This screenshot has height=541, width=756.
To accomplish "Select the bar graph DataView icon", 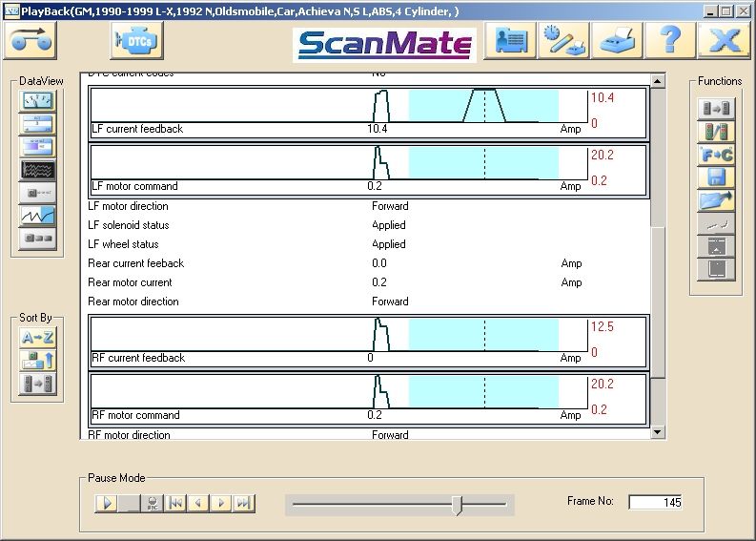I will (37, 147).
